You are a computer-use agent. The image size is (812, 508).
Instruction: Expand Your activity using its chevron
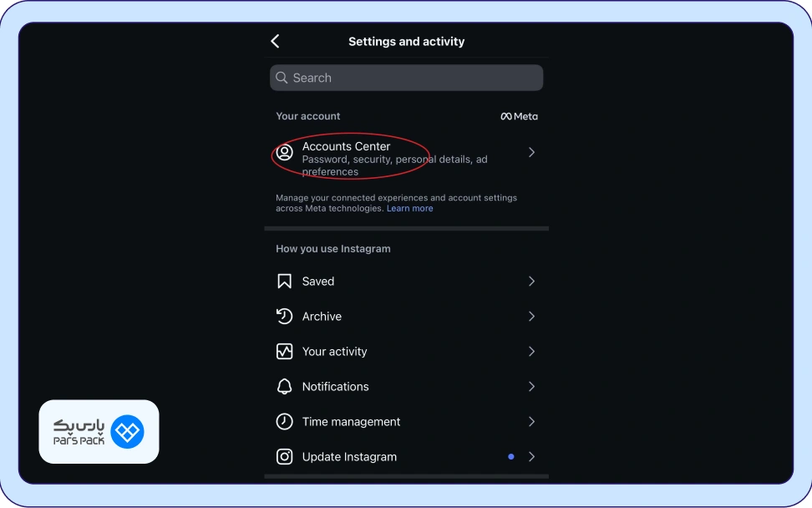(x=531, y=352)
